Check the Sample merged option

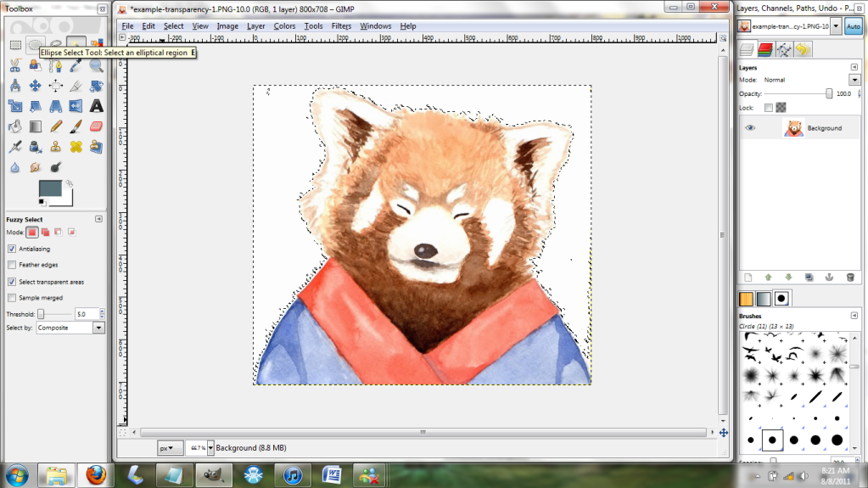tap(11, 298)
